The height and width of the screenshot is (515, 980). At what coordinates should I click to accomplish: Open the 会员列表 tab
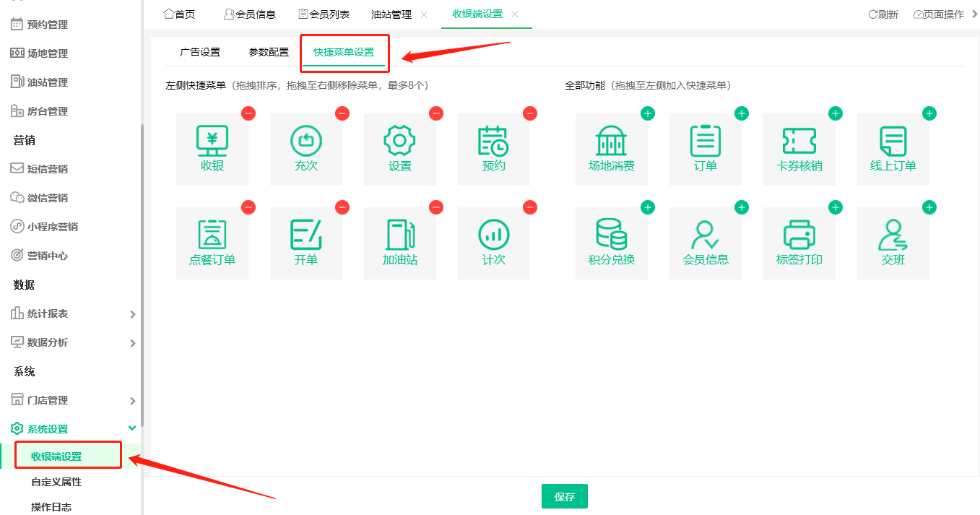point(324,13)
